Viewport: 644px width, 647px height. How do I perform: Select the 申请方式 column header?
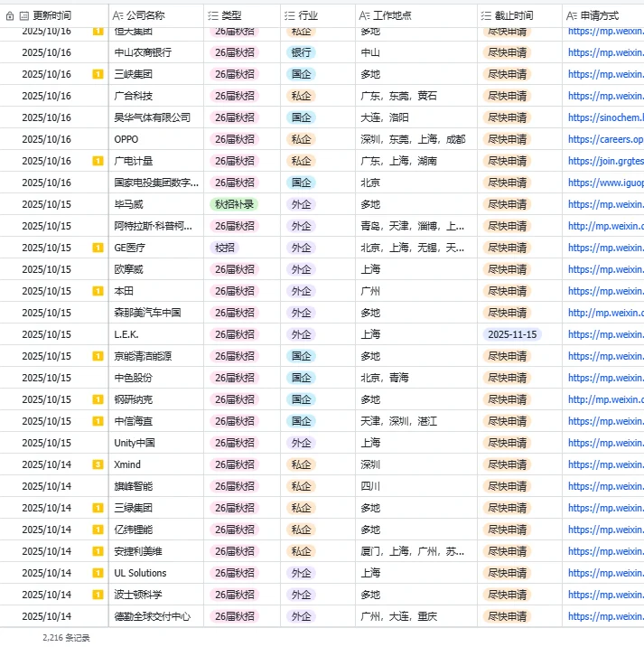point(603,16)
